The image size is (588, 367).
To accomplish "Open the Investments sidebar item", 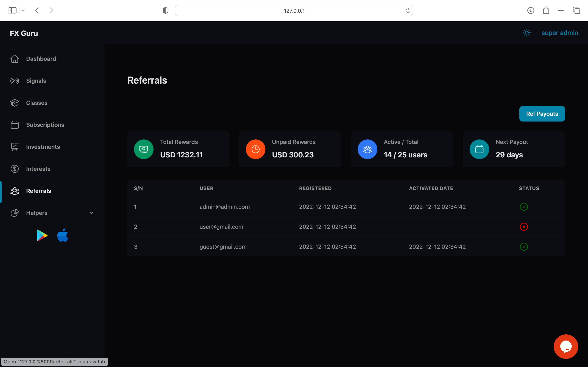I will pos(43,147).
